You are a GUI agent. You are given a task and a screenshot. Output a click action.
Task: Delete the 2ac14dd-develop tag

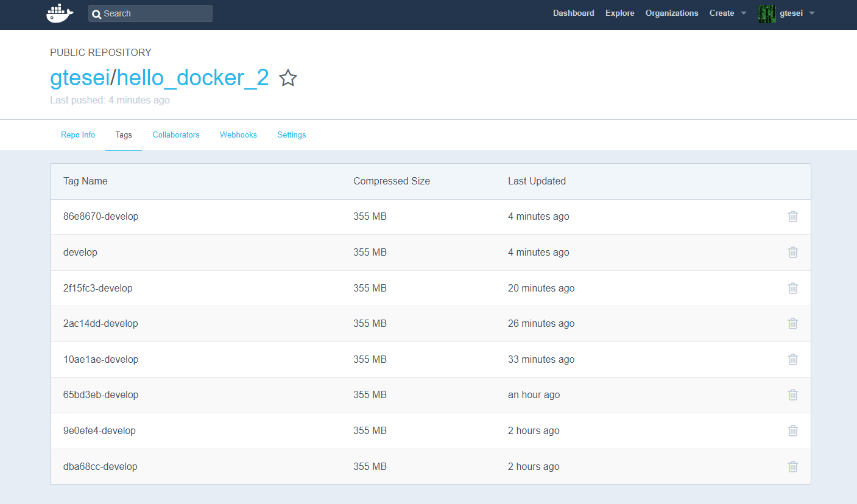(x=792, y=323)
